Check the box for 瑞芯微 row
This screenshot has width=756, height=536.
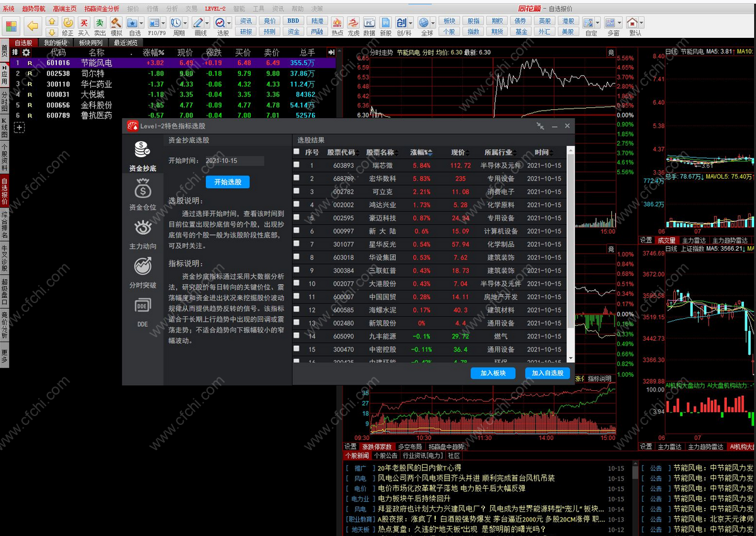click(x=297, y=165)
